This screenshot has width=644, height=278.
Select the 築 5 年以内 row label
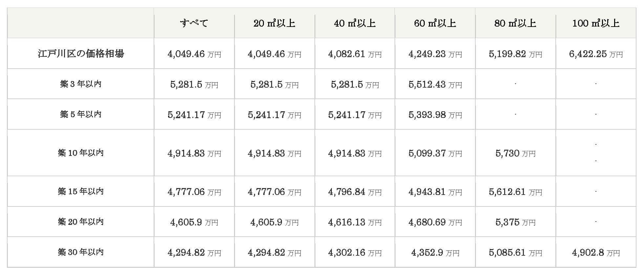click(81, 114)
